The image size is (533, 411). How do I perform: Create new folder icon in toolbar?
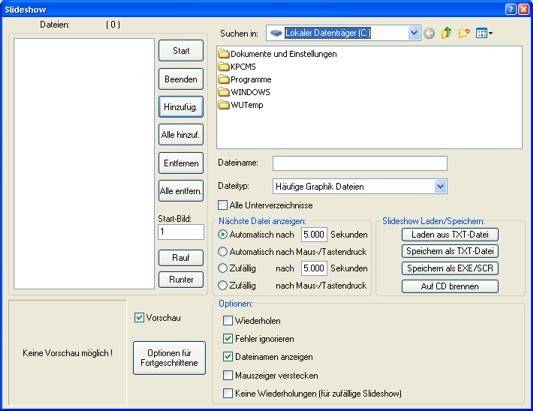coord(464,33)
